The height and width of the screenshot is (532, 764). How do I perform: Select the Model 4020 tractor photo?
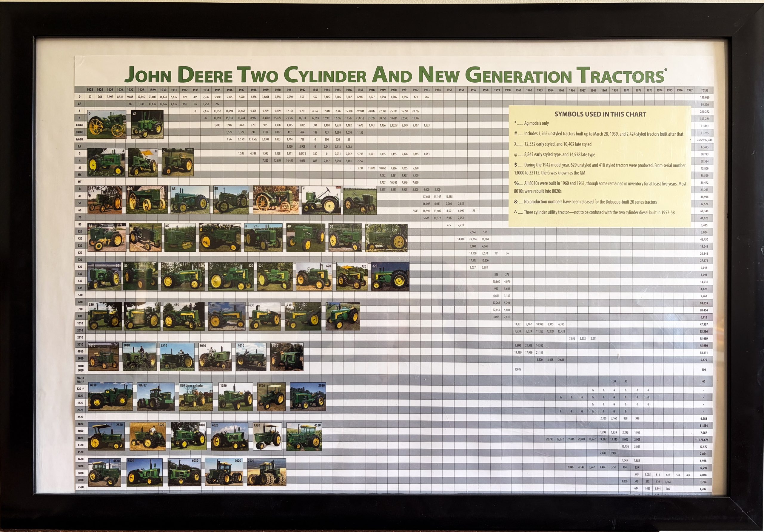pos(229,436)
